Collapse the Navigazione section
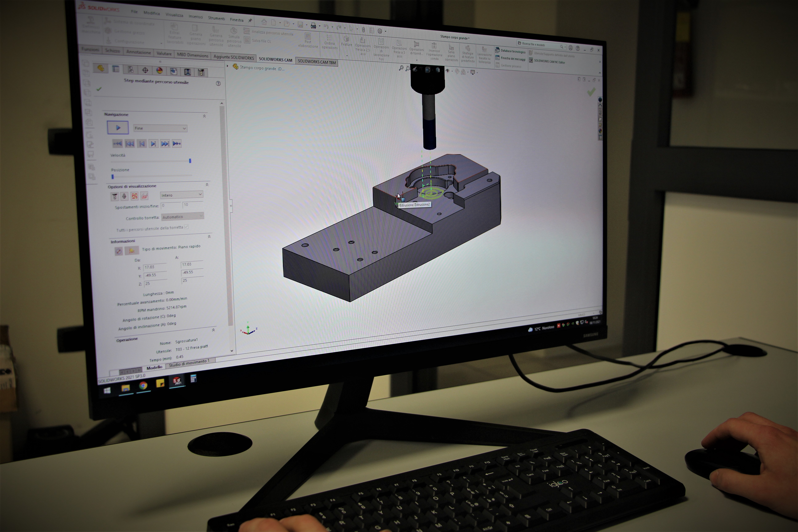This screenshot has height=532, width=798. (x=204, y=116)
